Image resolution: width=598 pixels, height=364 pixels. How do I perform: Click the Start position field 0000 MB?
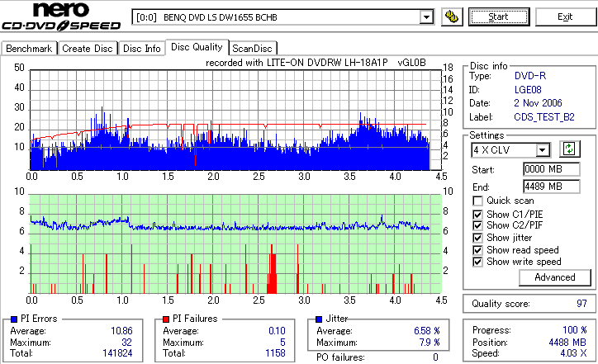[552, 169]
